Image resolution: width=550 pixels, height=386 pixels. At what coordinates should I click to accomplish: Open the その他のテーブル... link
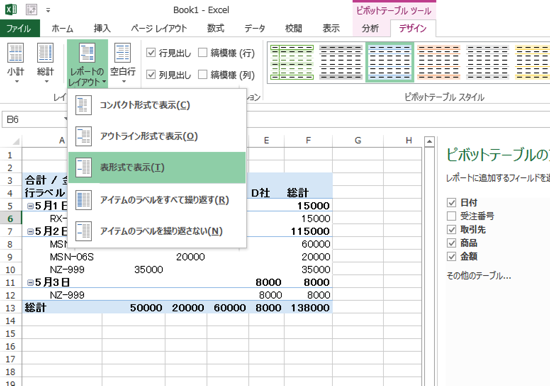point(478,276)
